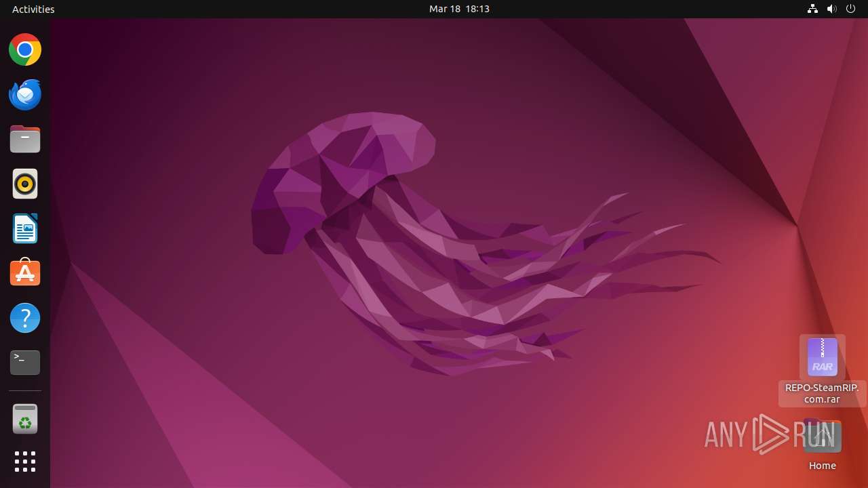Select the REPO-SteamRIP.com.rar archive icon
Viewport: 868px width, 488px height.
[823, 357]
